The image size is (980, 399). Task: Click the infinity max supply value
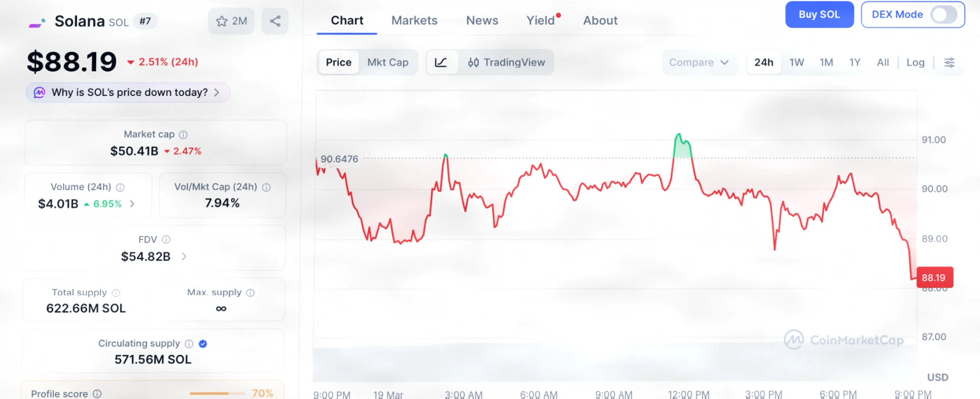click(x=221, y=309)
